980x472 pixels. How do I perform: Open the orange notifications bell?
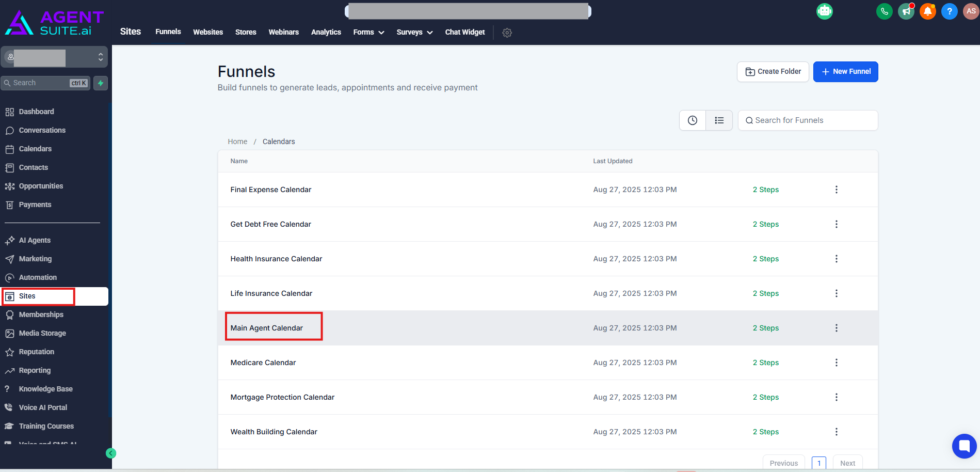[928, 11]
